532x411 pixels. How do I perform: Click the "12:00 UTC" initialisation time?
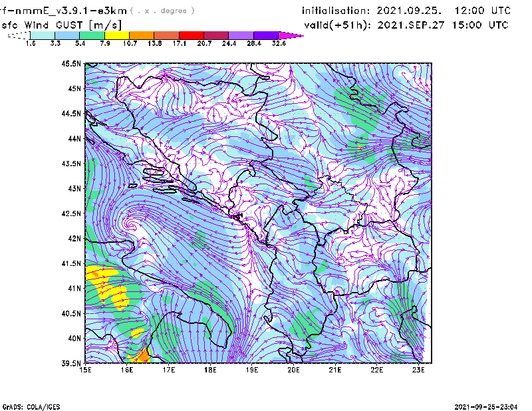483,11
